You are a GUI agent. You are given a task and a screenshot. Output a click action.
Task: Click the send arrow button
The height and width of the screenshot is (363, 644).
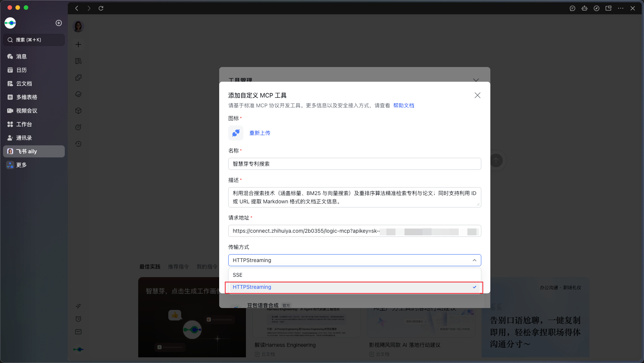(x=496, y=161)
